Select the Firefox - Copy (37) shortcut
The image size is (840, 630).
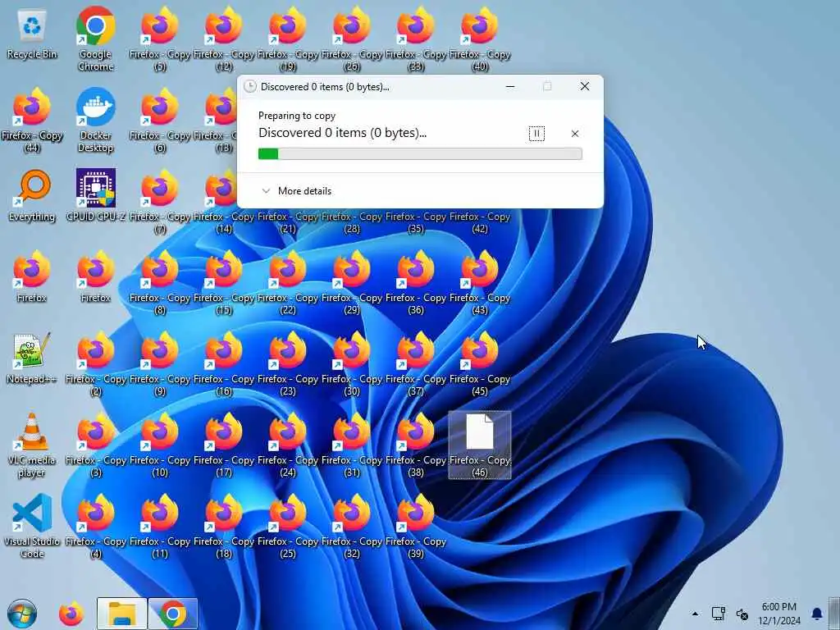(x=416, y=364)
